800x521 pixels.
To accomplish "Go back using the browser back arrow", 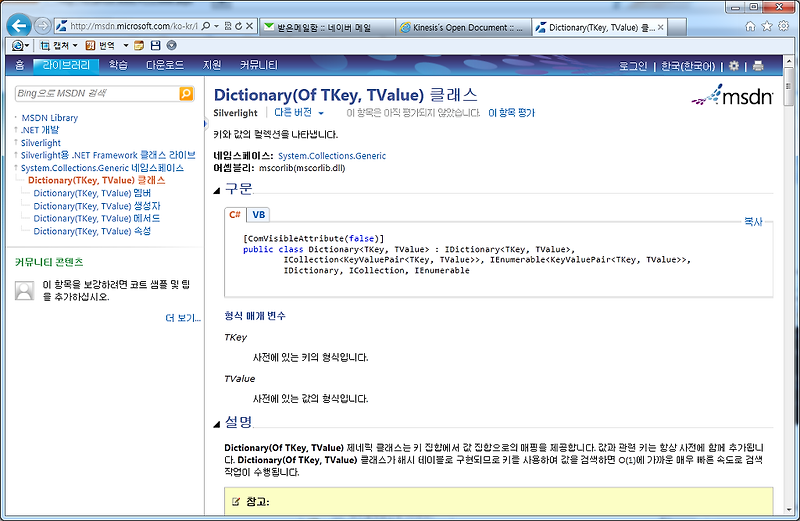I will pyautogui.click(x=19, y=25).
